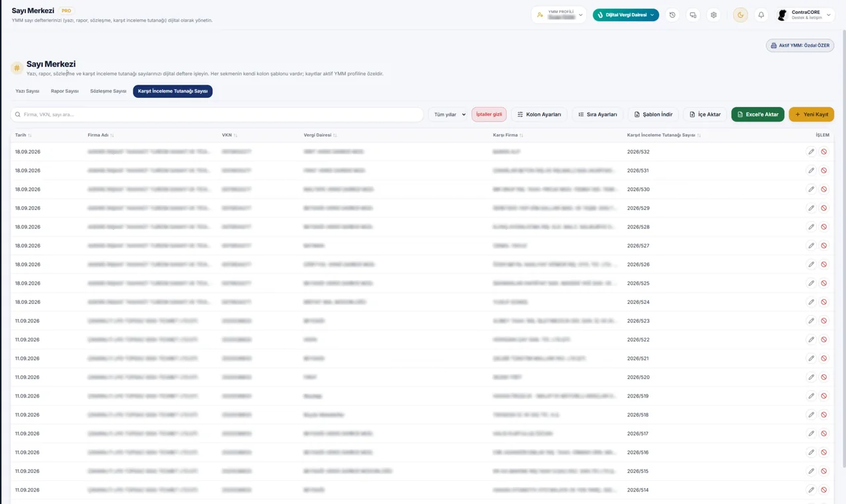Switch to Sözleşme Sayısı tab

(108, 91)
